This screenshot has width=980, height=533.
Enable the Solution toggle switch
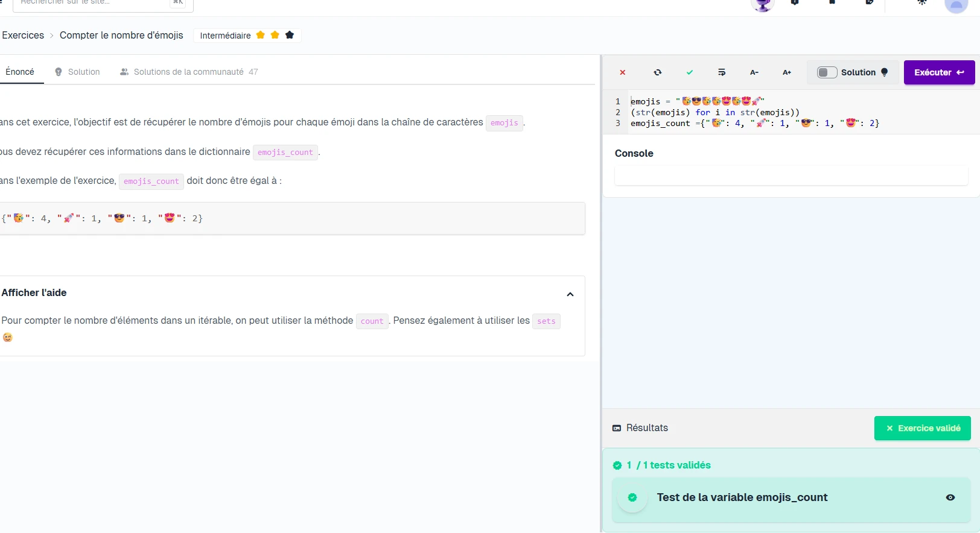pyautogui.click(x=827, y=72)
